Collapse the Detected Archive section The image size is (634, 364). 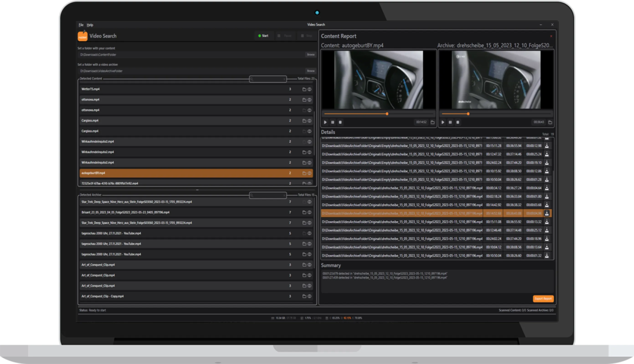click(x=90, y=195)
